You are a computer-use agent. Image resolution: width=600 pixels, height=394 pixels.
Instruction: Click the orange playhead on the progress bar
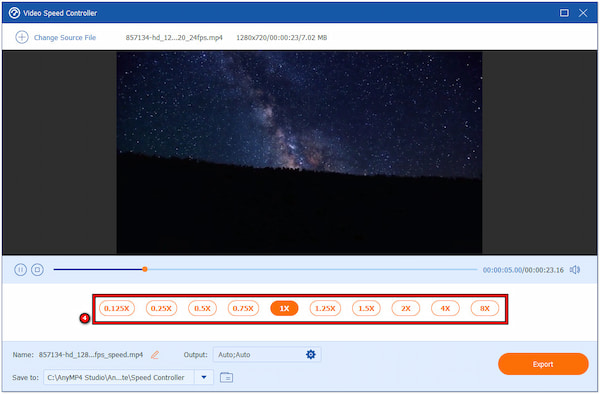(x=145, y=269)
